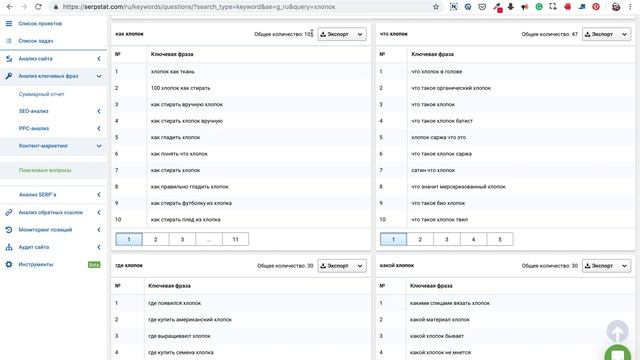
Task: Expand the Аудит сайта chevron
Action: tap(99, 247)
